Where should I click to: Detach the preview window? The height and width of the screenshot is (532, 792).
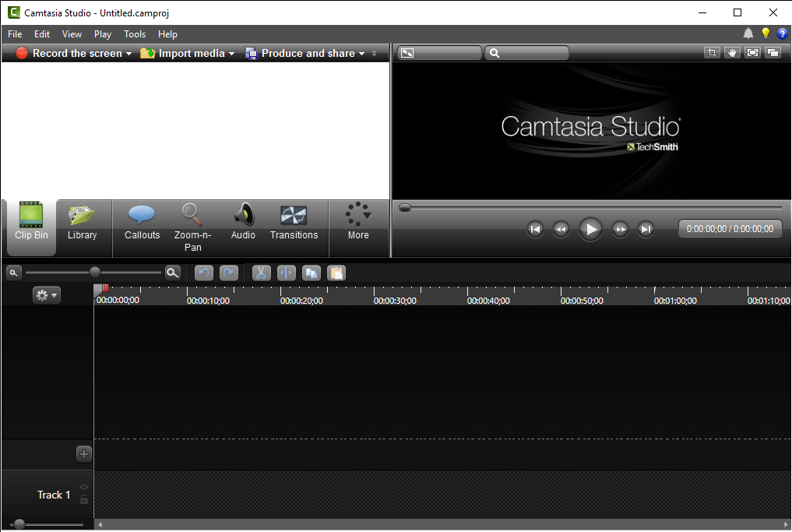tap(773, 52)
